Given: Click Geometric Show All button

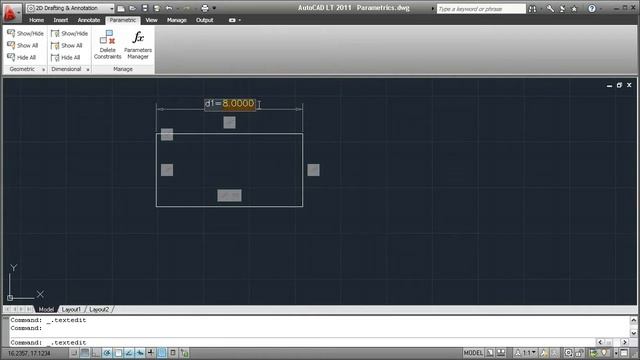Looking at the screenshot, I should (x=23, y=45).
